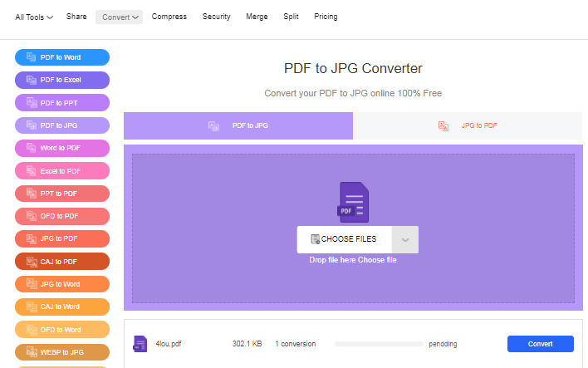Screen dimensions: 588x368
Task: Click the icon on the JPG to PDF tab
Action: pos(443,126)
